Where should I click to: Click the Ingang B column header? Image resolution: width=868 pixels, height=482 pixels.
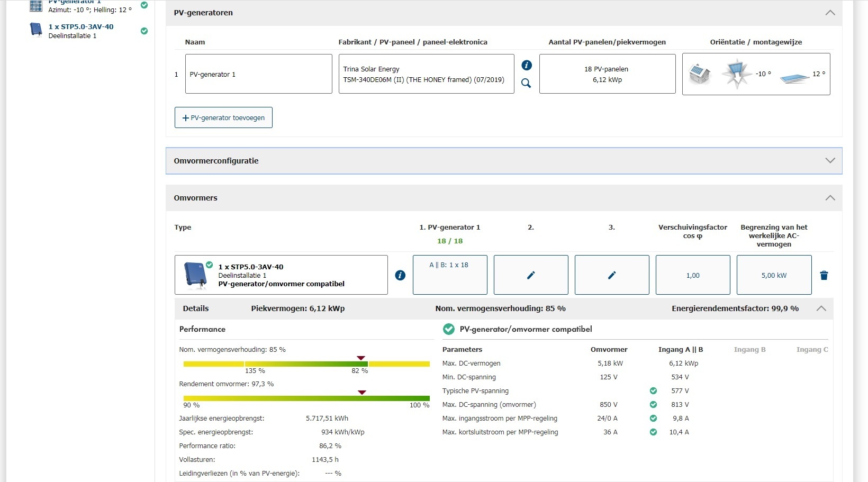[x=749, y=350]
